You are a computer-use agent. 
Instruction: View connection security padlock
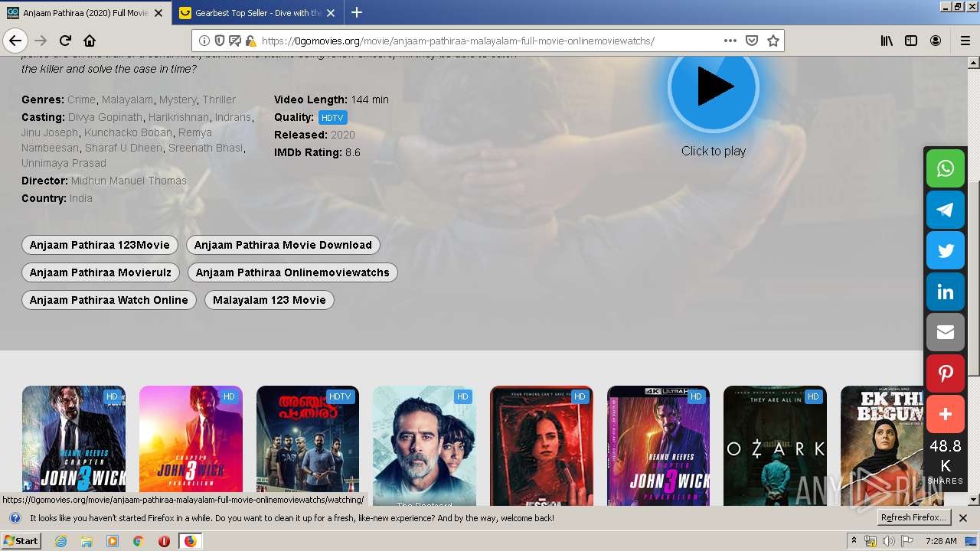click(x=250, y=41)
